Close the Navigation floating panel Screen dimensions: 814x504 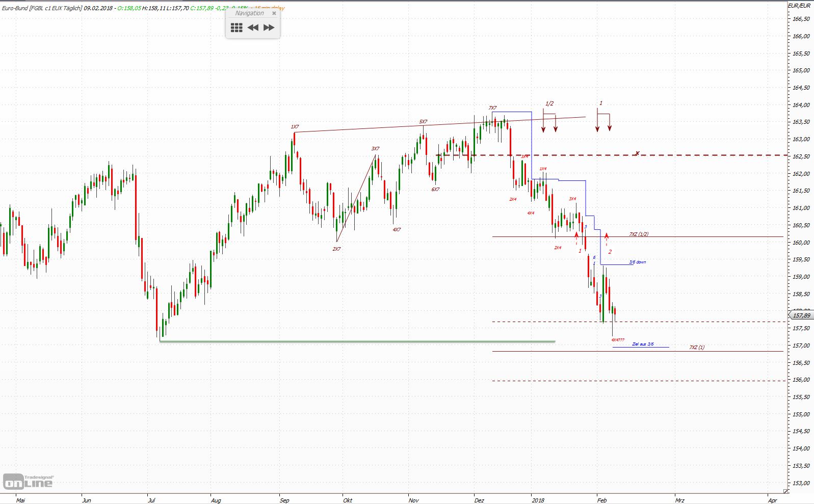(x=274, y=13)
